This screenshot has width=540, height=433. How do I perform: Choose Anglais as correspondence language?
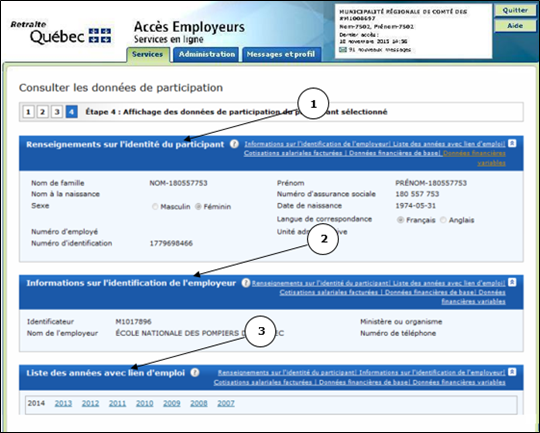[x=443, y=220]
